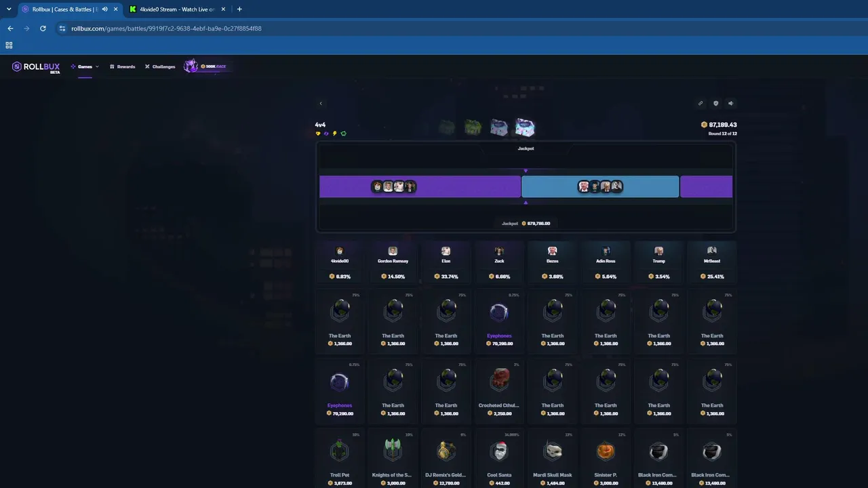View site information for rollbux.com

(x=62, y=28)
